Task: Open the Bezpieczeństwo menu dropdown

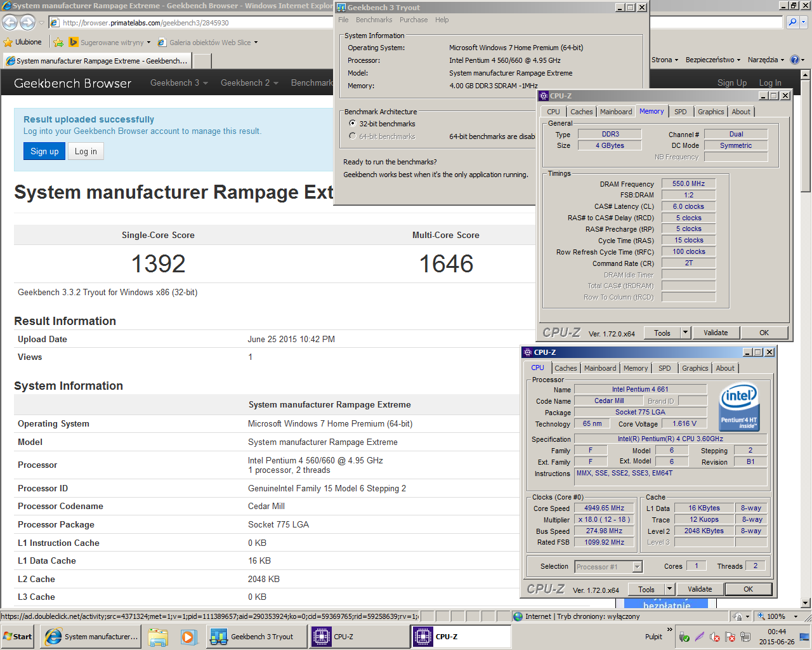Action: pyautogui.click(x=713, y=60)
